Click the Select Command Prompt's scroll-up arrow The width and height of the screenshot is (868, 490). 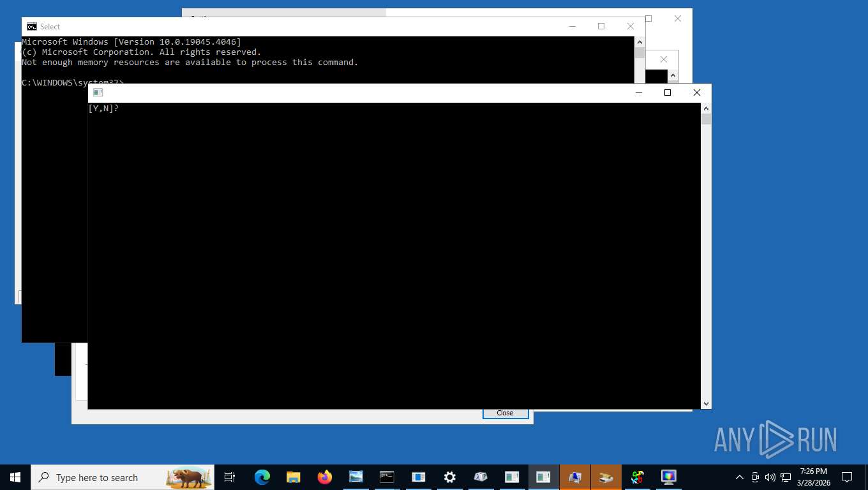pos(640,41)
